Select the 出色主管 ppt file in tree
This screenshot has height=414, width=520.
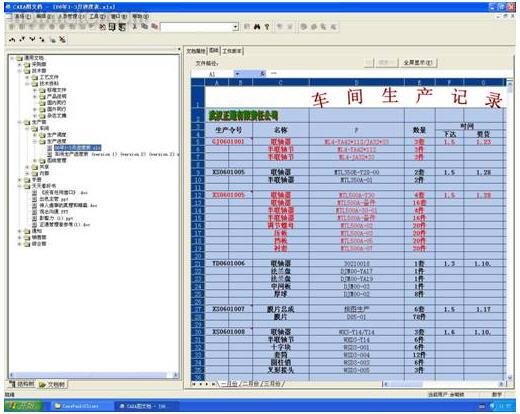pyautogui.click(x=50, y=199)
